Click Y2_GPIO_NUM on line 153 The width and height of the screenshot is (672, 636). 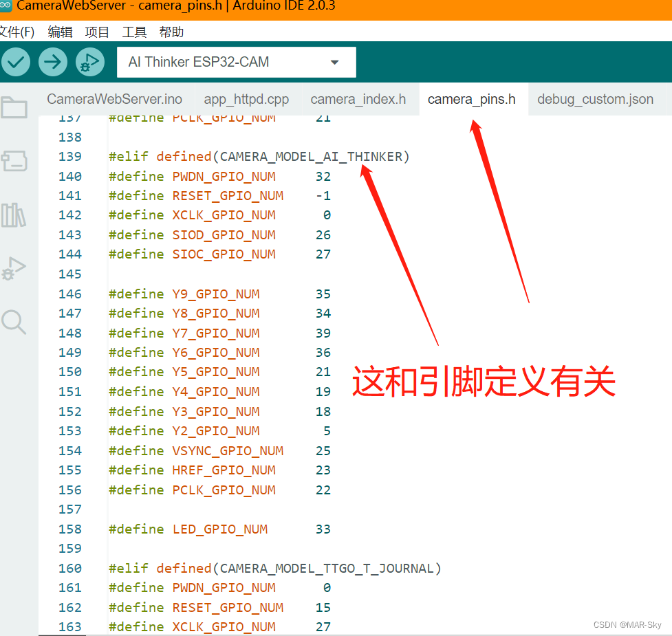[x=215, y=430]
